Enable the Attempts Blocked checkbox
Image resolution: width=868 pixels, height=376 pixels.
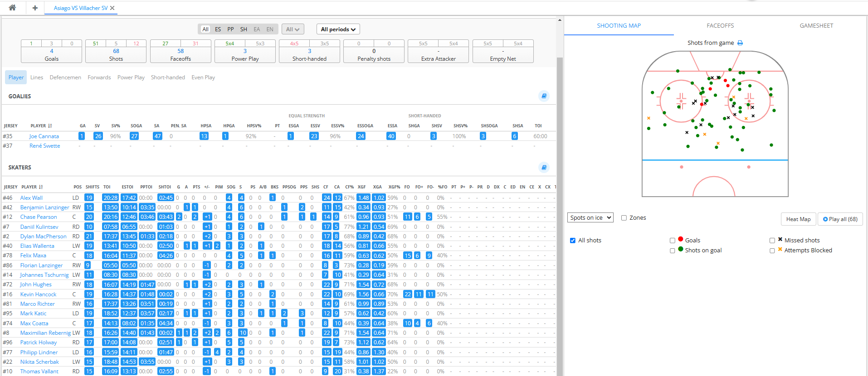point(772,251)
